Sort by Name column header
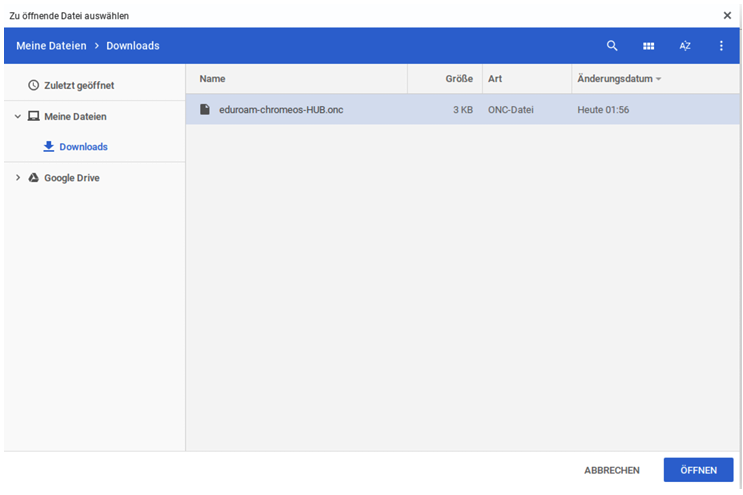 click(x=212, y=79)
